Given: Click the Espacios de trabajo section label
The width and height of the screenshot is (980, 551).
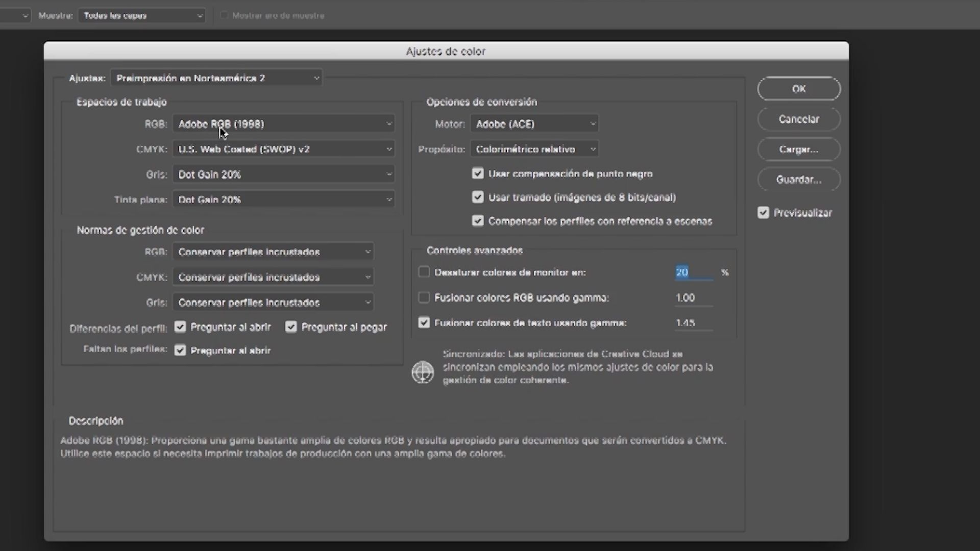Looking at the screenshot, I should (x=121, y=102).
